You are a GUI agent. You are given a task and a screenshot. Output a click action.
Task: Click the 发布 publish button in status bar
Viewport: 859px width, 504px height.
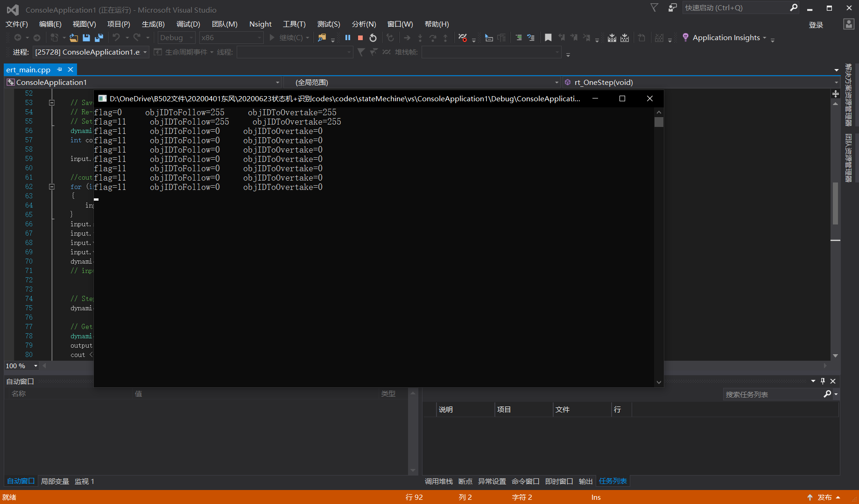tap(824, 497)
